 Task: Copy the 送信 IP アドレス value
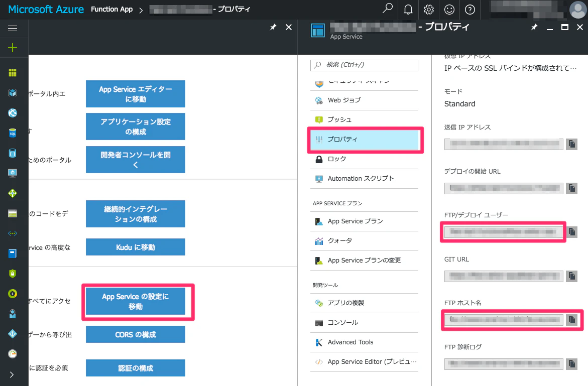[571, 144]
